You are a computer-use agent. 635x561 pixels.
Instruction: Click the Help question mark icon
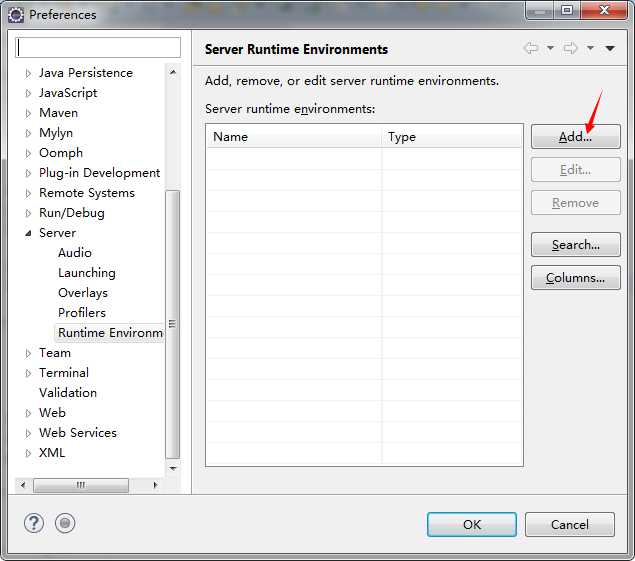(x=34, y=523)
